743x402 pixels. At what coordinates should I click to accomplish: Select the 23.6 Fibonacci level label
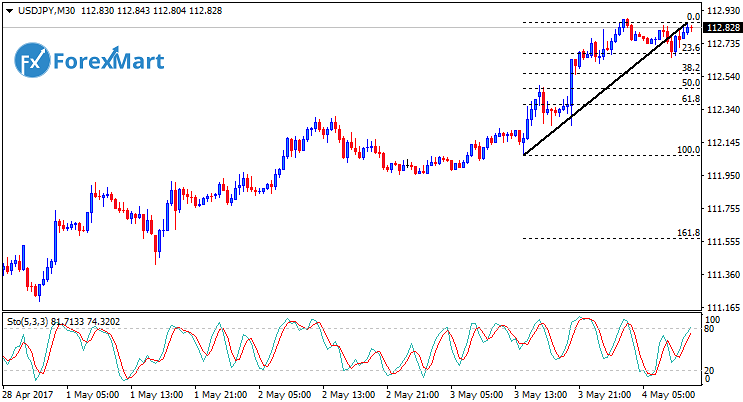click(x=690, y=47)
